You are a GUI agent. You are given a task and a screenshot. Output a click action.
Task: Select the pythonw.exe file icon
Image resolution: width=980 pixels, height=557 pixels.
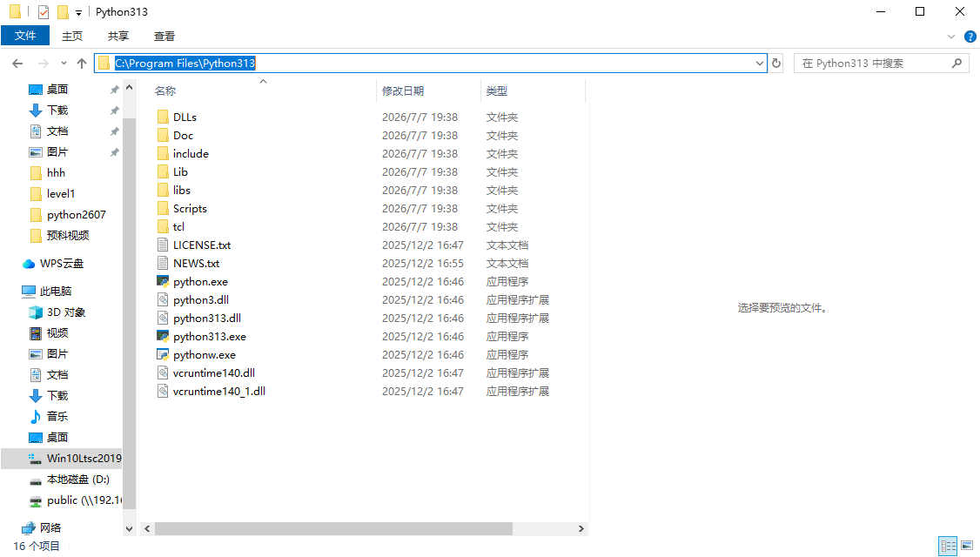click(x=163, y=354)
